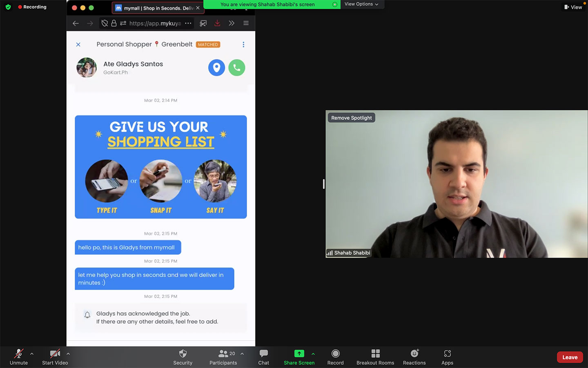
Task: Unmute the microphone
Action: [x=19, y=357]
